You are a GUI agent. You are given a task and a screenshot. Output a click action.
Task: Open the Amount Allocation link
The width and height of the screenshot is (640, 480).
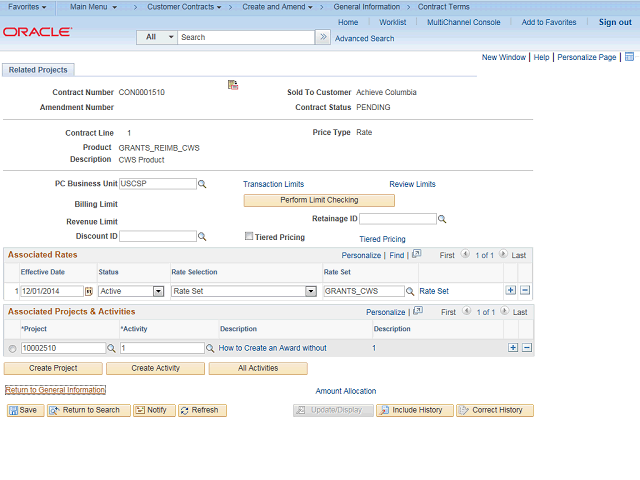click(346, 391)
